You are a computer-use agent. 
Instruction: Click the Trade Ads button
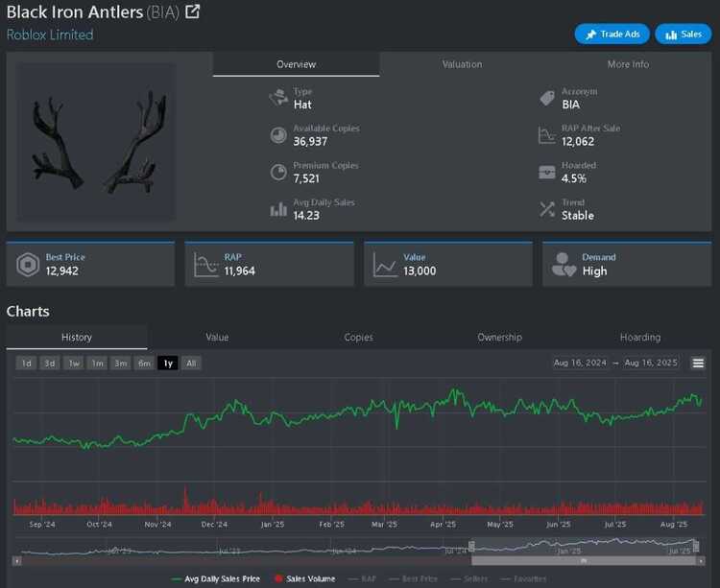[x=612, y=34]
